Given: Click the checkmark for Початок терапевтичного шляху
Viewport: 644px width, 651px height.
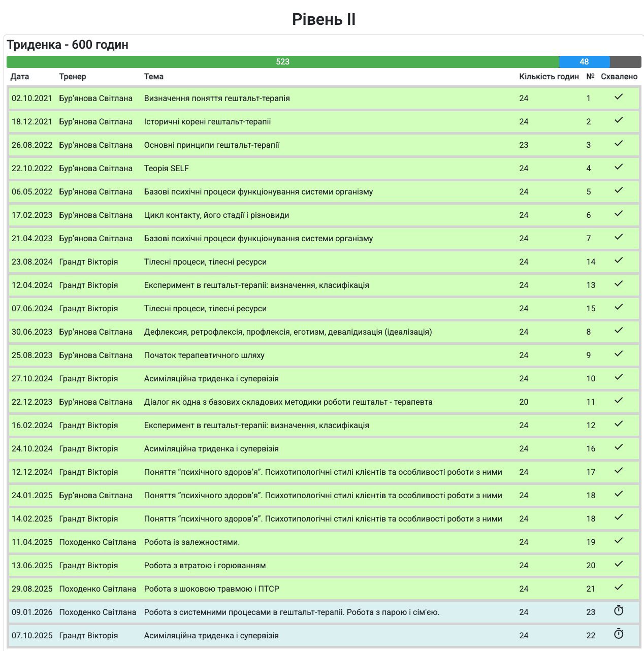Looking at the screenshot, I should [x=618, y=353].
